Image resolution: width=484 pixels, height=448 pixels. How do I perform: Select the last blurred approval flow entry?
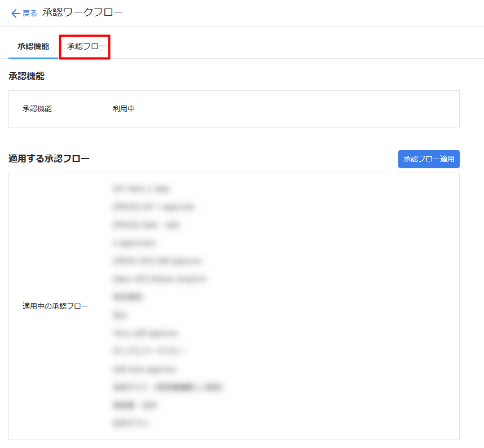pyautogui.click(x=133, y=423)
